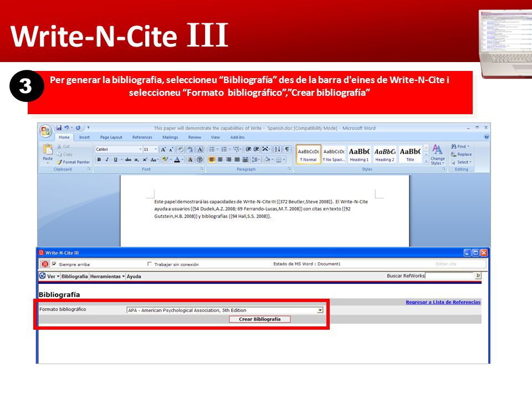Open the Bibliografía menu in Write-N-Cite
Image resolution: width=532 pixels, height=399 pixels.
pyautogui.click(x=74, y=277)
